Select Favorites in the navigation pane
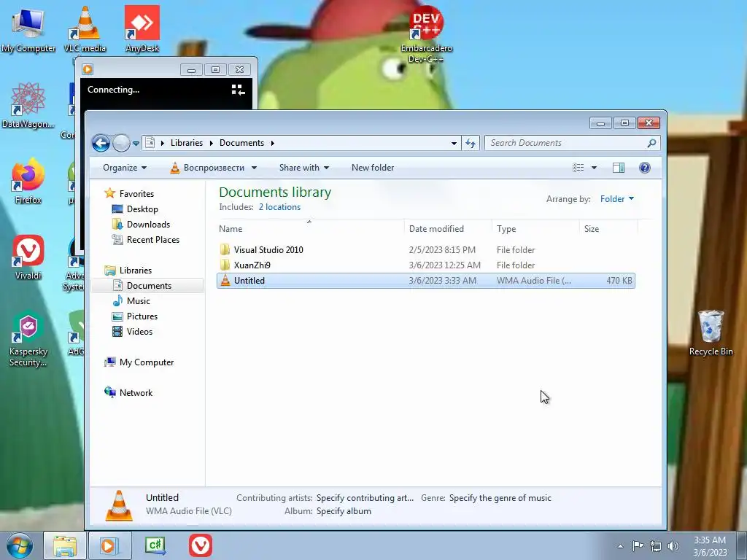 click(136, 194)
